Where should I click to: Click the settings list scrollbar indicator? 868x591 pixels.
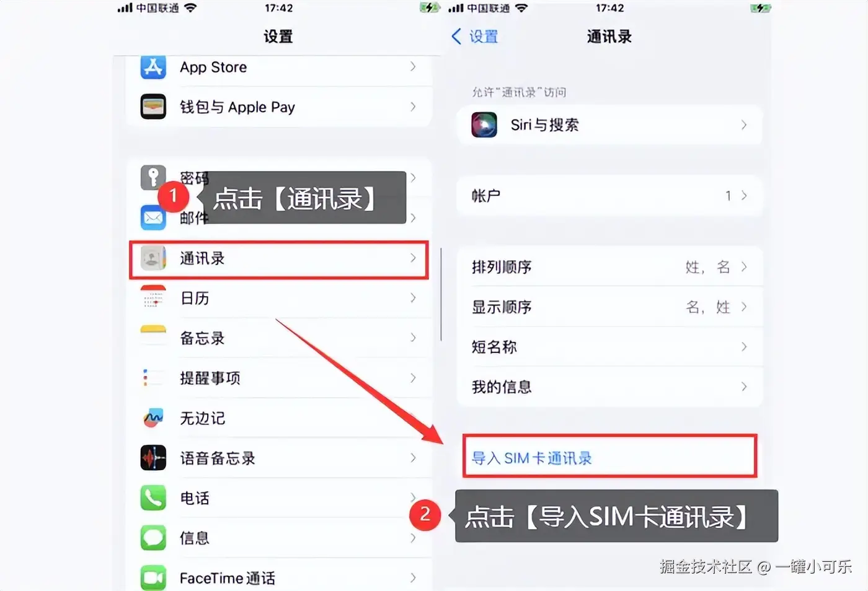441,294
